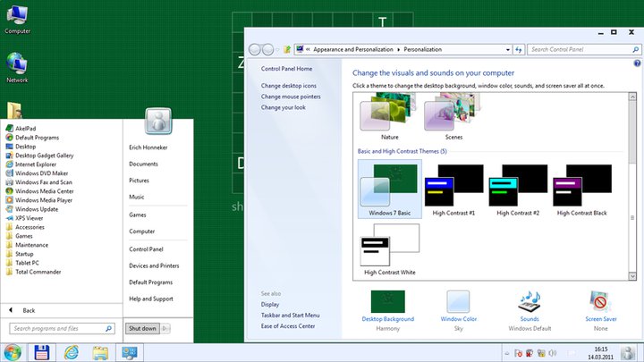Screen dimensions: 644x362
Task: Click the Shut down button
Action: pos(142,328)
